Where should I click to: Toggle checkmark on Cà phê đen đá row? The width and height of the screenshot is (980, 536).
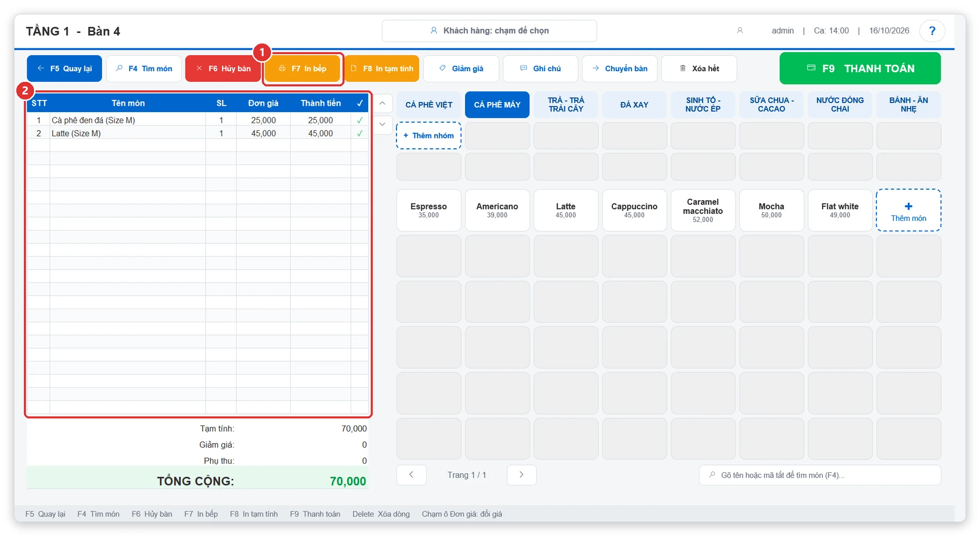(x=360, y=120)
